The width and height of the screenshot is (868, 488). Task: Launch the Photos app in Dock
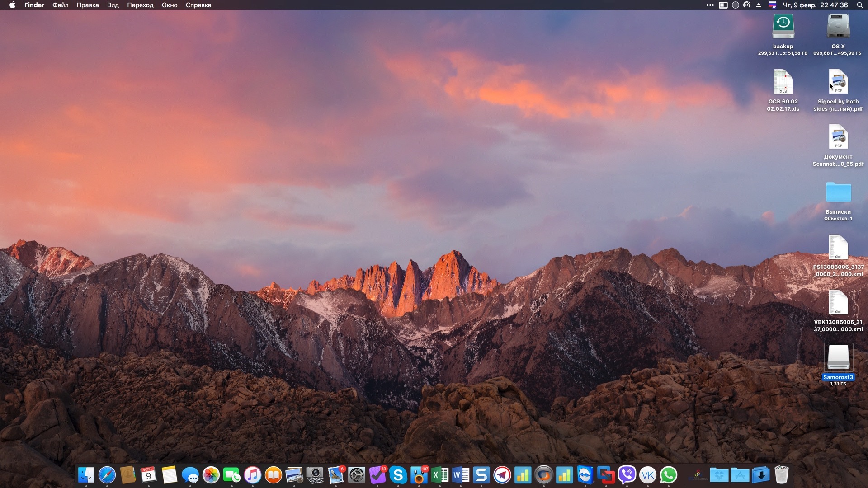(211, 475)
